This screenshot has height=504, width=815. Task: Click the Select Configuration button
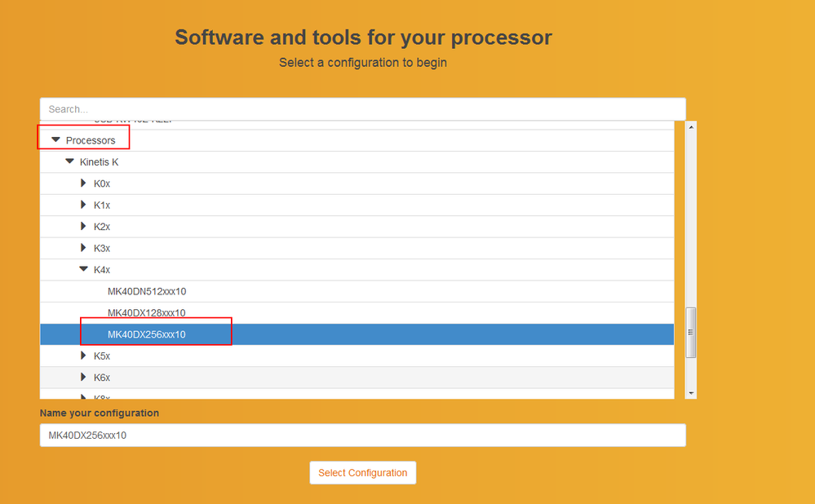click(362, 473)
